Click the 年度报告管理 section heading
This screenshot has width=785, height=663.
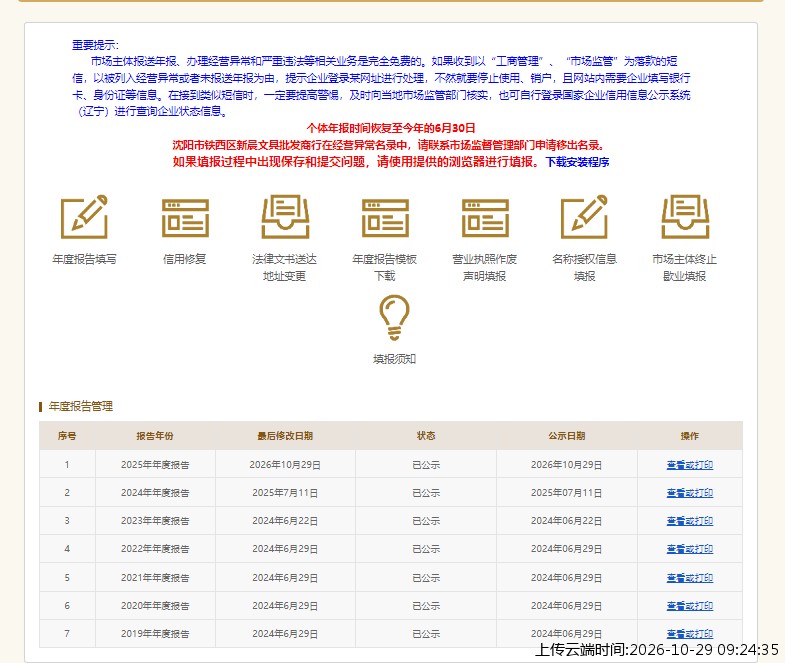tap(81, 406)
